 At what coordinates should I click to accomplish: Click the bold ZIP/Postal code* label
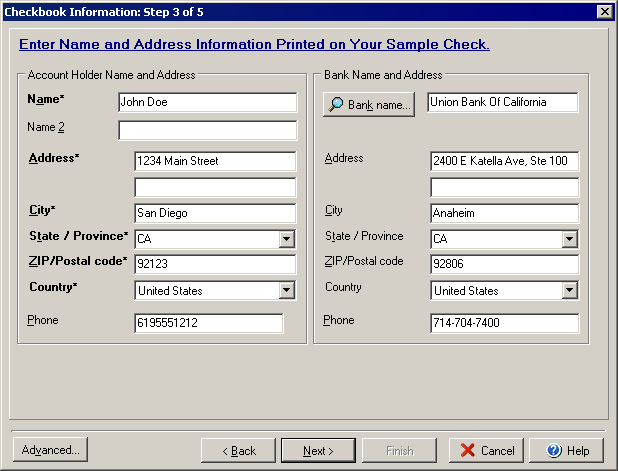pos(78,261)
